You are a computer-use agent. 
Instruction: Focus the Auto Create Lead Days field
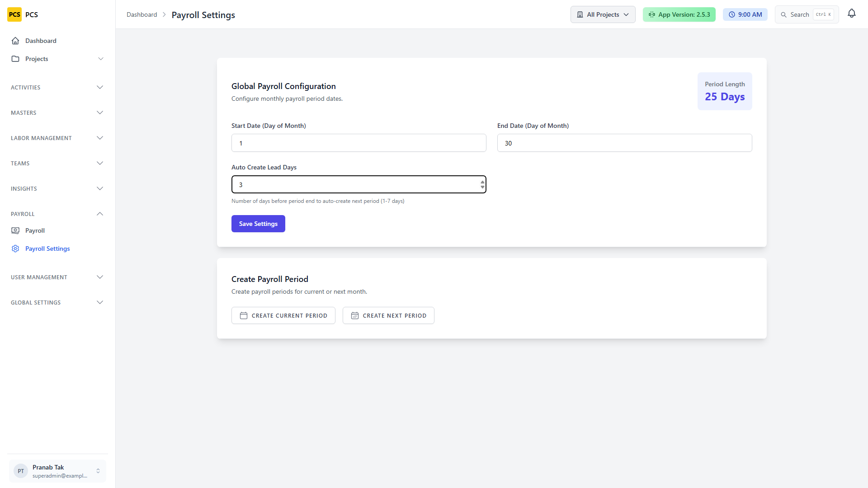click(x=359, y=184)
